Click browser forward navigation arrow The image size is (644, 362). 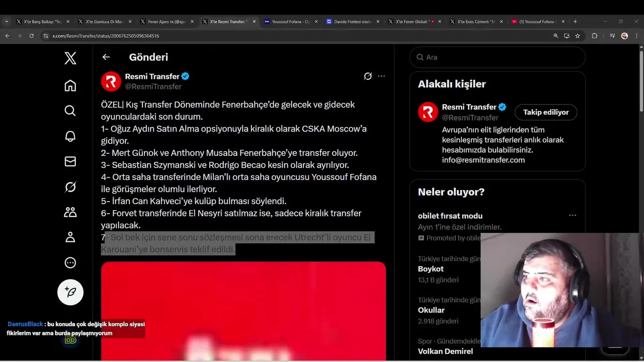pyautogui.click(x=19, y=36)
